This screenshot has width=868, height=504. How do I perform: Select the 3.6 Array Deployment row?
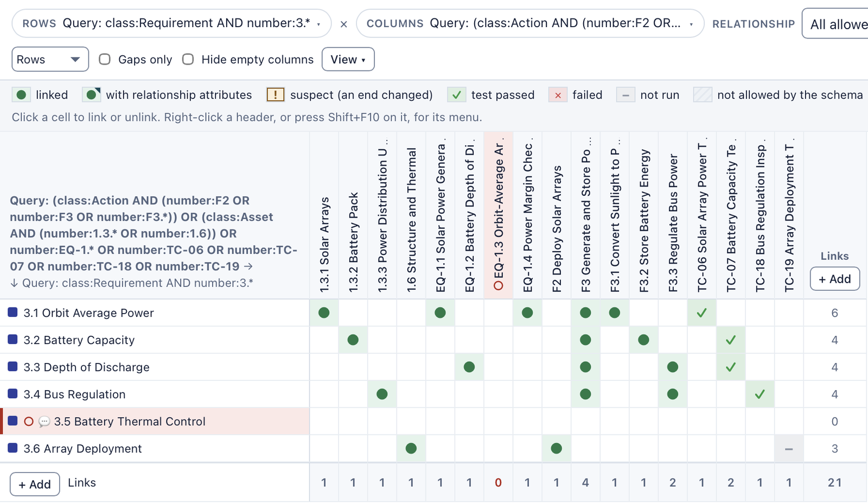[155, 448]
